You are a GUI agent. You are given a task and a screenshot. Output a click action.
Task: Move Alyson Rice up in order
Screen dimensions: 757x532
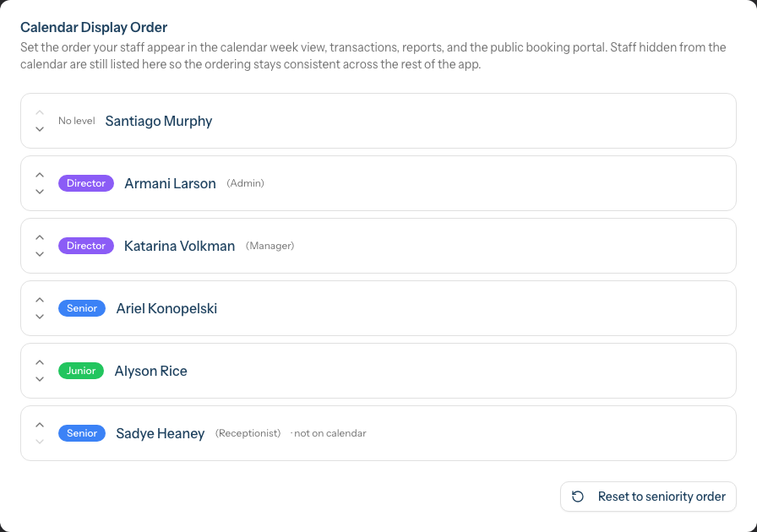click(40, 362)
